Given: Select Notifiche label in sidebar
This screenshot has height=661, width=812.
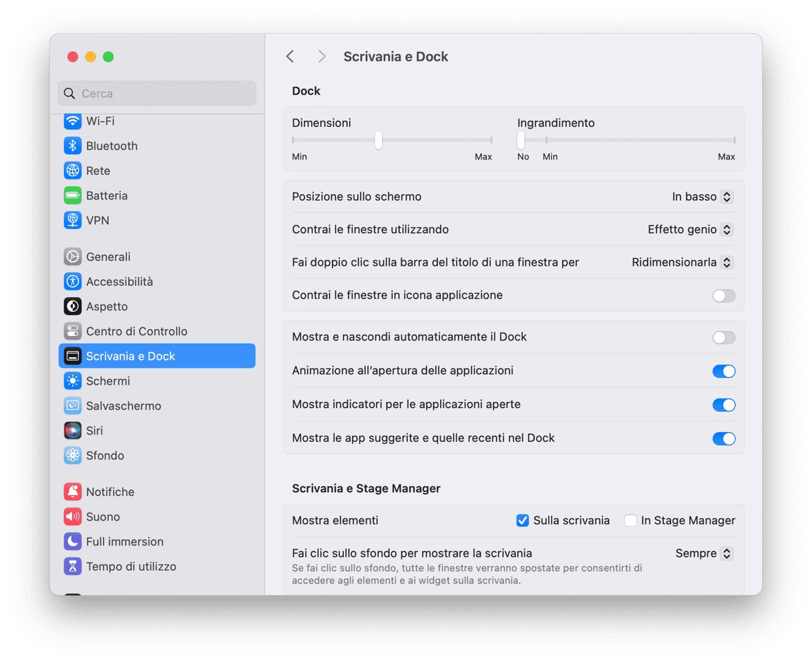Looking at the screenshot, I should tap(110, 491).
